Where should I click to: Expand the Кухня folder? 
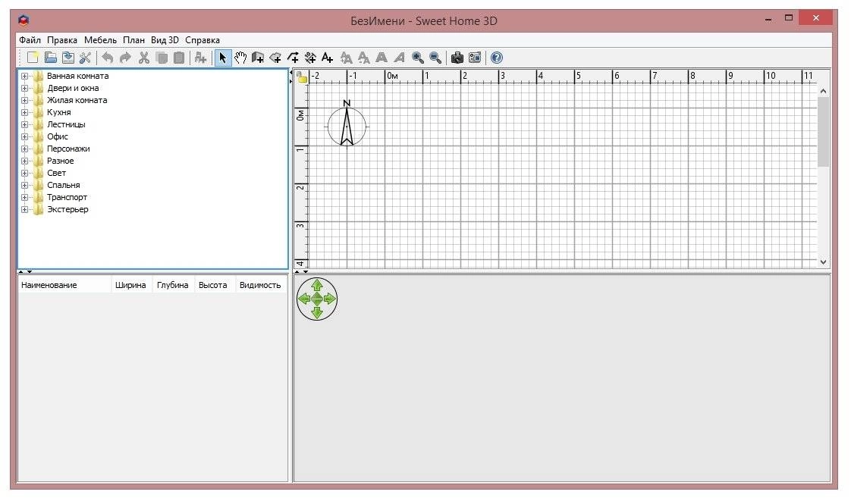(x=24, y=112)
